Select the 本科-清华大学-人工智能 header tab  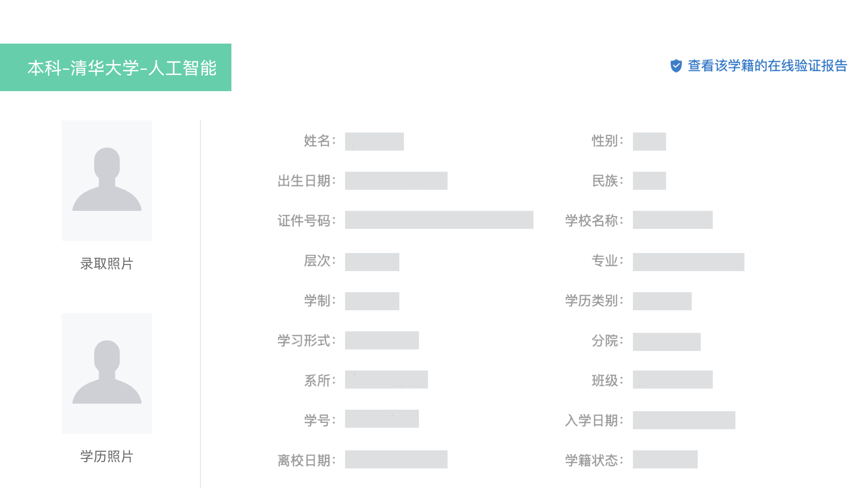pyautogui.click(x=116, y=67)
